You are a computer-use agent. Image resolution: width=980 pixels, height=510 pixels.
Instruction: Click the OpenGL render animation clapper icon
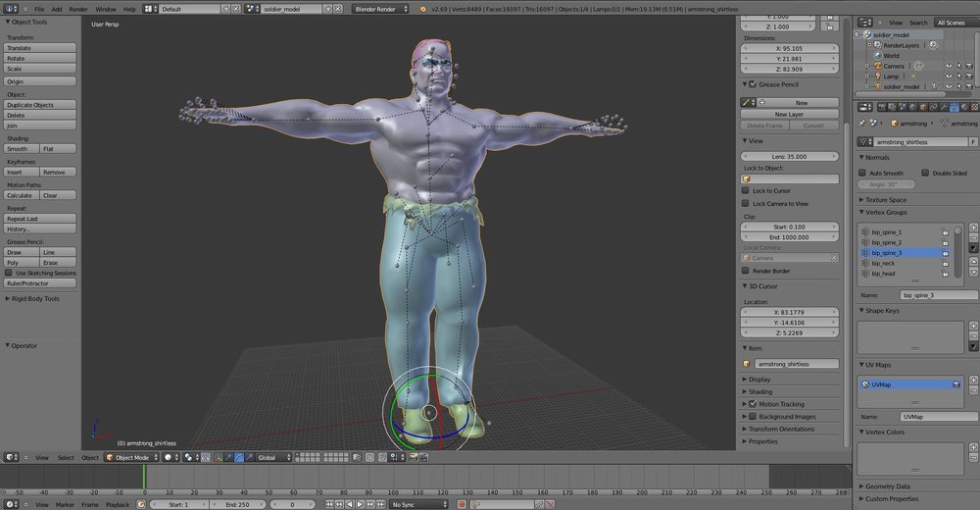coord(423,457)
